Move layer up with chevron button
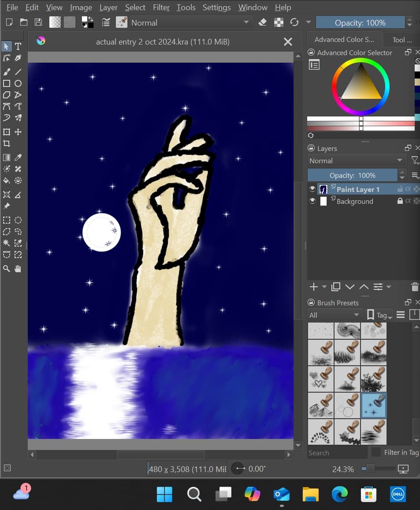This screenshot has height=510, width=420. [364, 287]
